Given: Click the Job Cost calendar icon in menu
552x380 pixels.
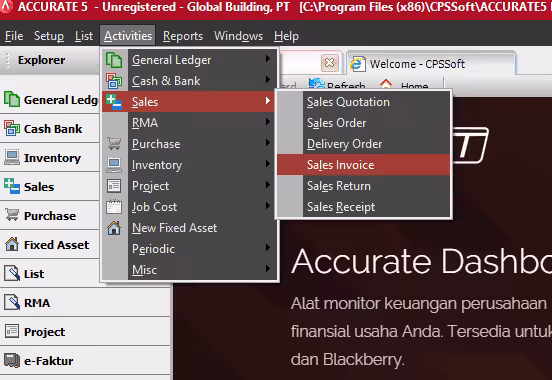Looking at the screenshot, I should coord(114,207).
